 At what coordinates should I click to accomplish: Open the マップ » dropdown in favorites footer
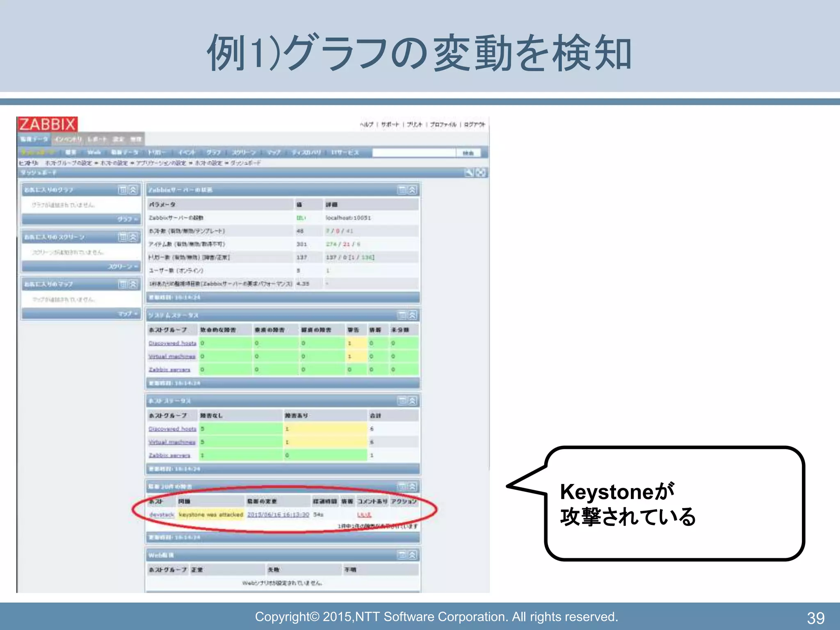coord(128,314)
